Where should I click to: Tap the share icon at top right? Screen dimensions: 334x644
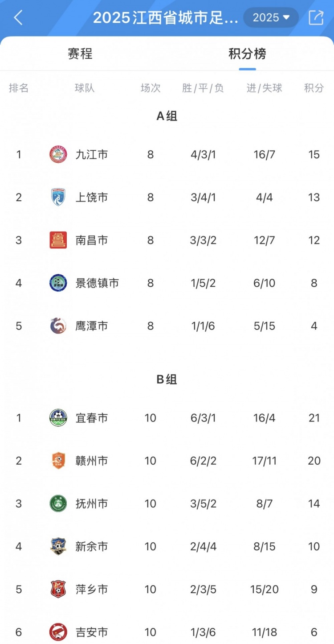316,17
